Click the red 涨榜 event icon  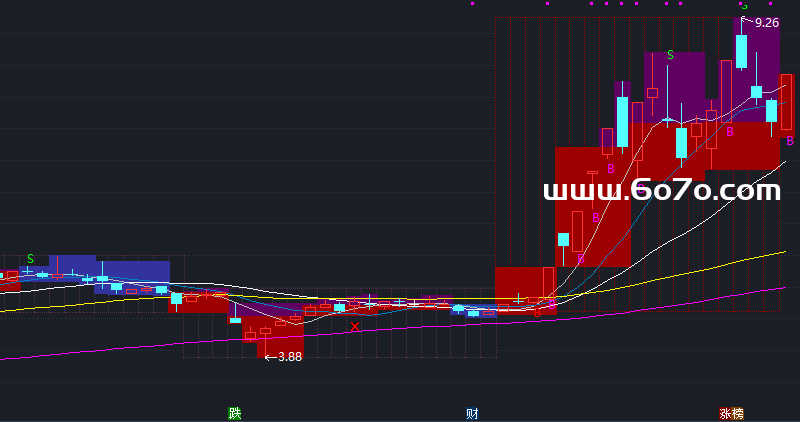(731, 413)
